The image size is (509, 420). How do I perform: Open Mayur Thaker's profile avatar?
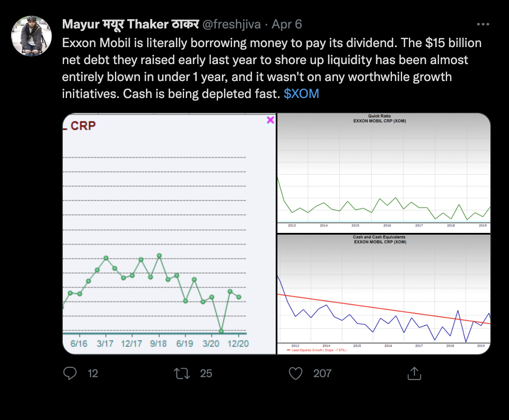pos(31,36)
